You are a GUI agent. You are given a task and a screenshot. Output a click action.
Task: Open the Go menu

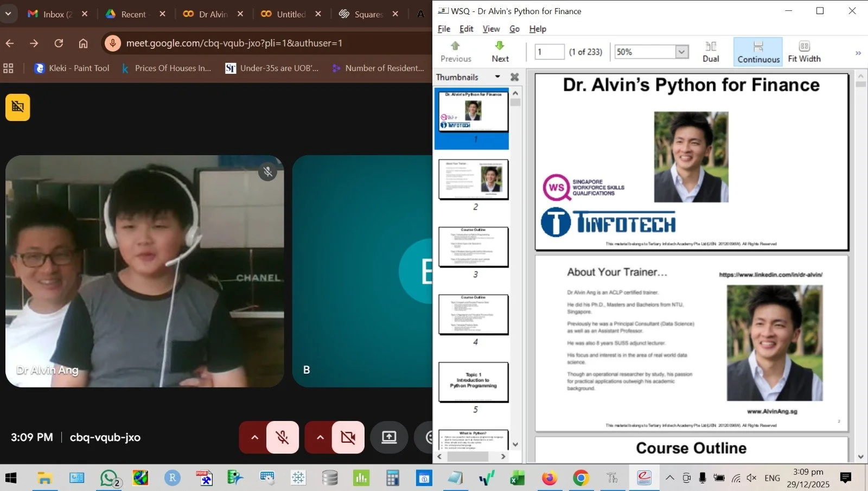(514, 29)
